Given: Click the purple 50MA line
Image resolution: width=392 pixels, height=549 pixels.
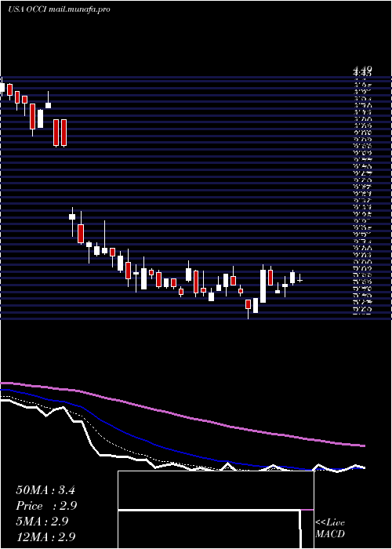Looking at the screenshot, I should pos(182,416).
